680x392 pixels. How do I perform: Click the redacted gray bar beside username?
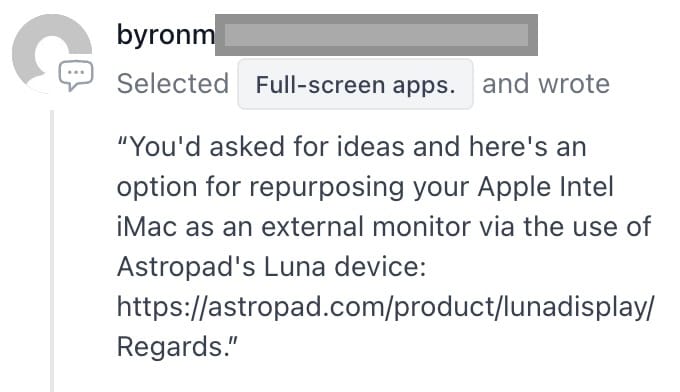point(376,35)
